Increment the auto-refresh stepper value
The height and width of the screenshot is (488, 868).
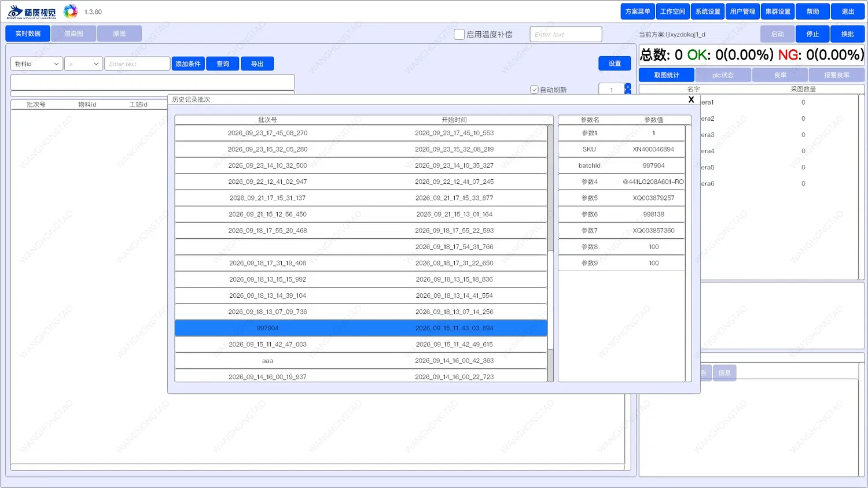(x=628, y=87)
